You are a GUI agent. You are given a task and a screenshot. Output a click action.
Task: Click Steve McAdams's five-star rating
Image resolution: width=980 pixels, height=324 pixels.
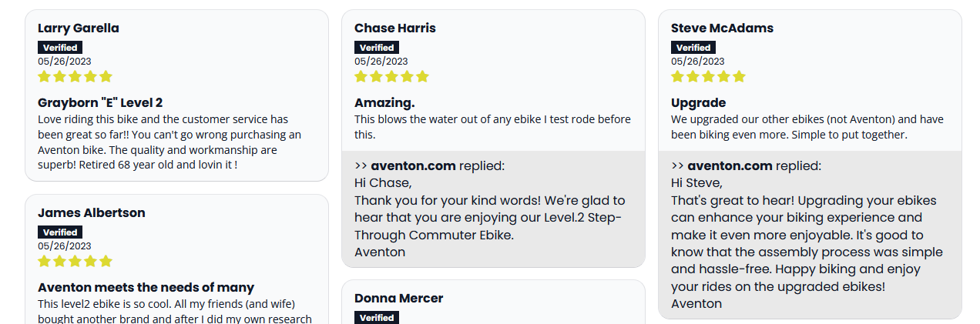[x=708, y=76]
